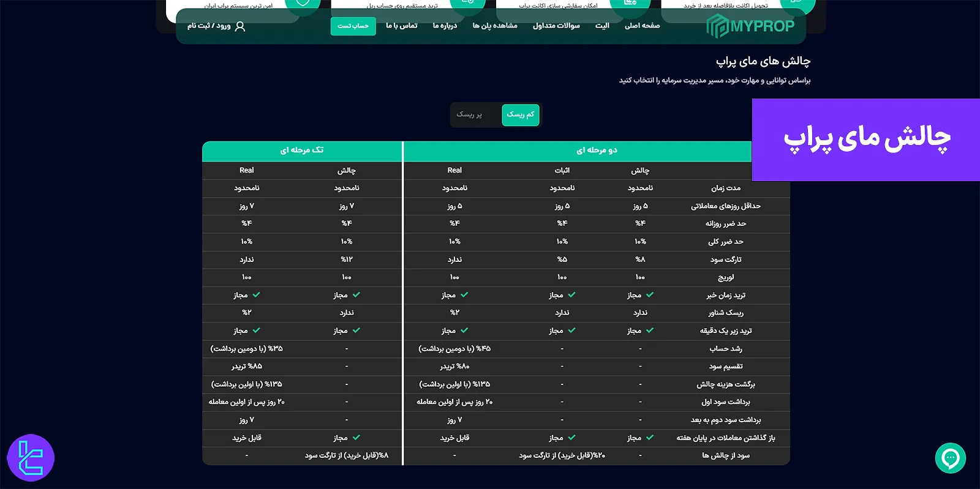
Task: Click the %۱۲ profit target cell
Action: [347, 259]
